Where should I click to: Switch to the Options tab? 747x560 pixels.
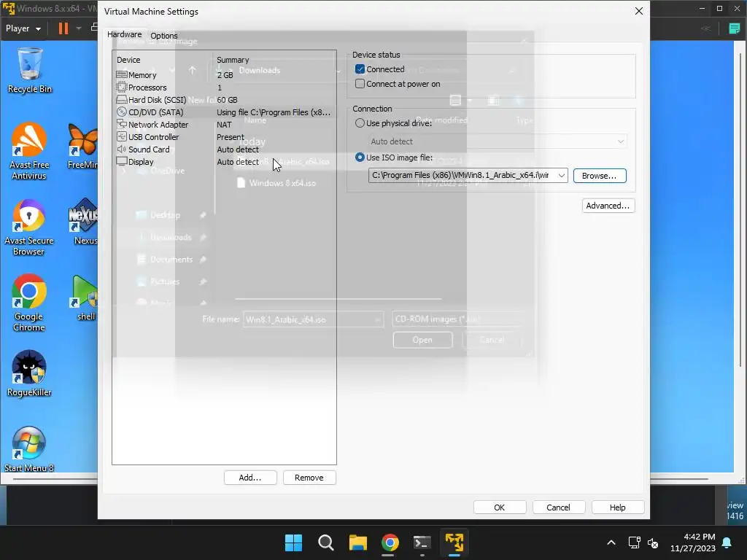164,36
